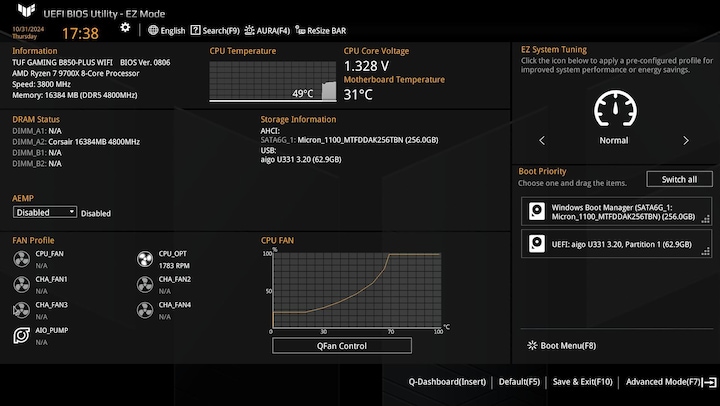Click the Speed: 3800 MHz info line
Screen dimensions: 720x406
41,84
